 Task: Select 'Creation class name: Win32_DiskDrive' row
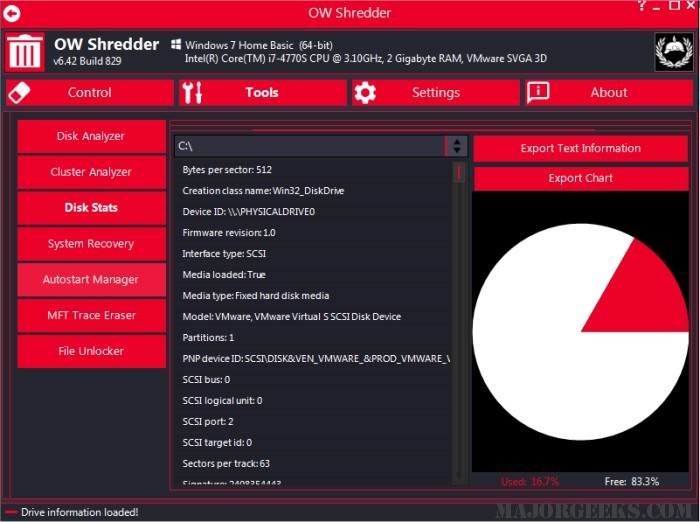point(312,191)
